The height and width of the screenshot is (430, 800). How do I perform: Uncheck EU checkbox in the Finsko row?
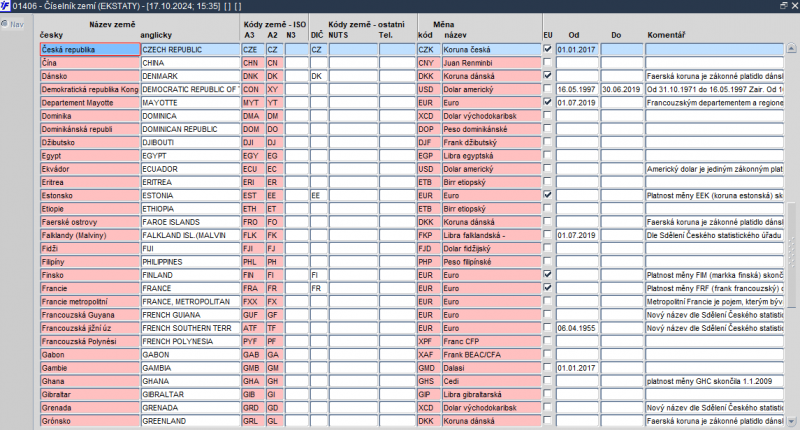point(547,274)
